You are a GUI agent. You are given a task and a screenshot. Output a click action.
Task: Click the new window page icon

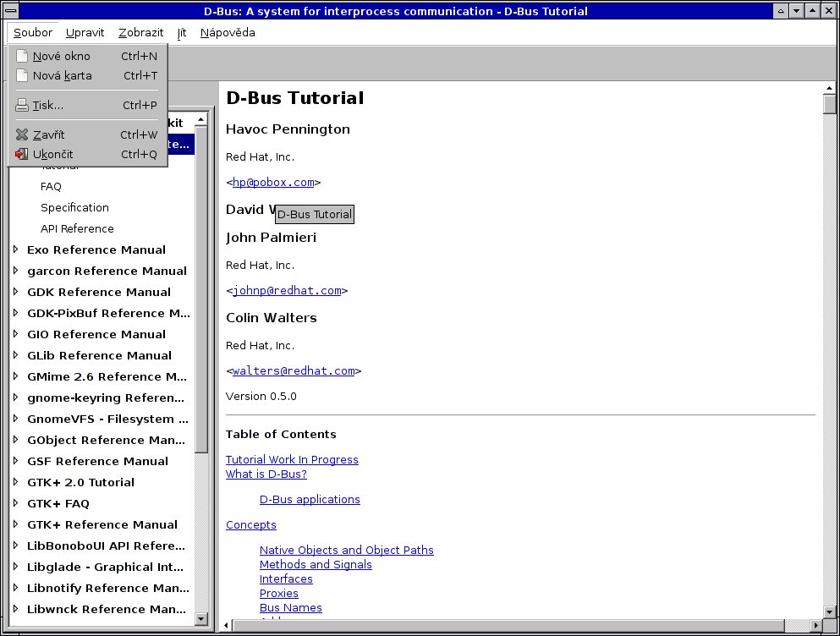(22, 56)
